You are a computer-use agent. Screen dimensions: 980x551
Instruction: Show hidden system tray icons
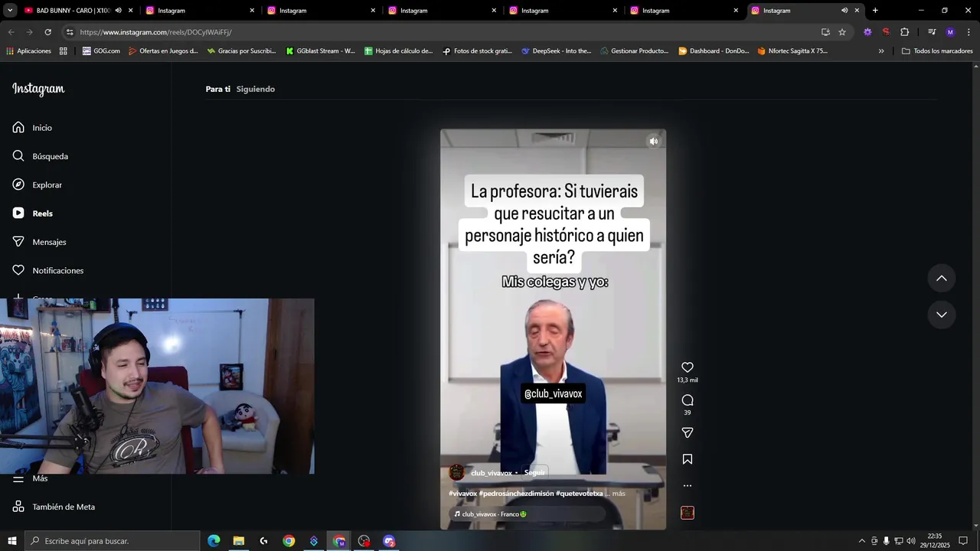[x=861, y=541]
